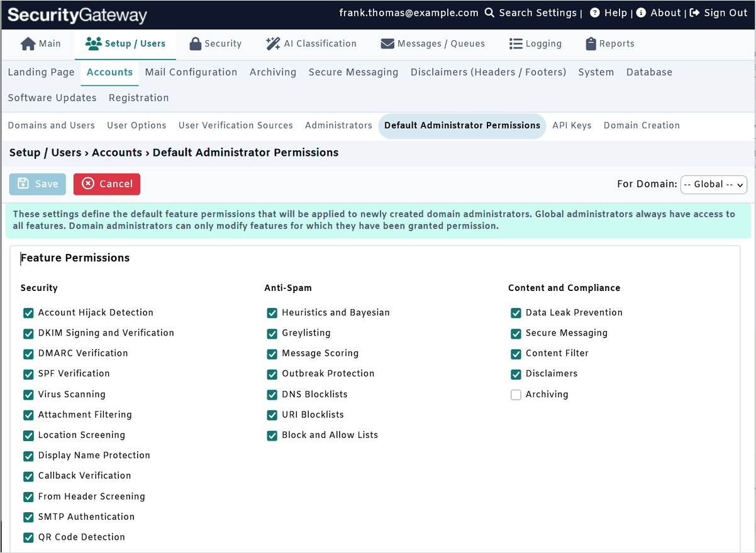Image resolution: width=756 pixels, height=553 pixels.
Task: Uncheck Callback Verification
Action: [x=28, y=476]
